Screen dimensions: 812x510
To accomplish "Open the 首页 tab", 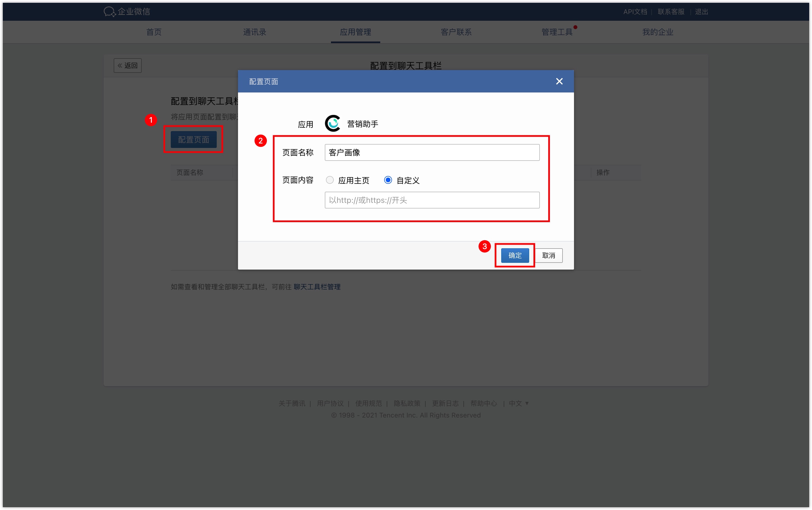I will pyautogui.click(x=154, y=32).
